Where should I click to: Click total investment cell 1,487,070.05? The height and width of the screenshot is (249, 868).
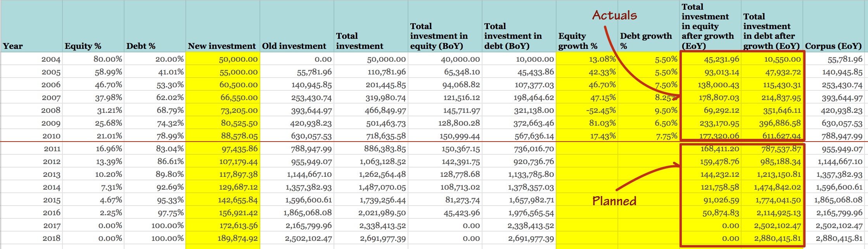coord(371,187)
